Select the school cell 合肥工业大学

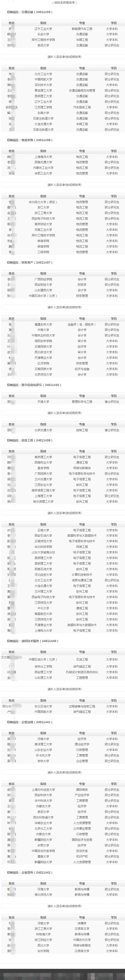43,173
